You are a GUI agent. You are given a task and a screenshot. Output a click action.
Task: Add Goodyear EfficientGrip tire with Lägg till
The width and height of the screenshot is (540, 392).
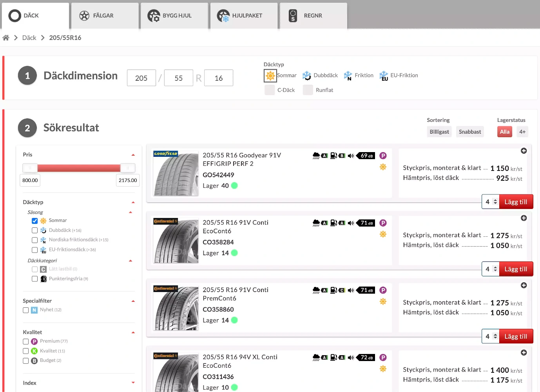516,202
